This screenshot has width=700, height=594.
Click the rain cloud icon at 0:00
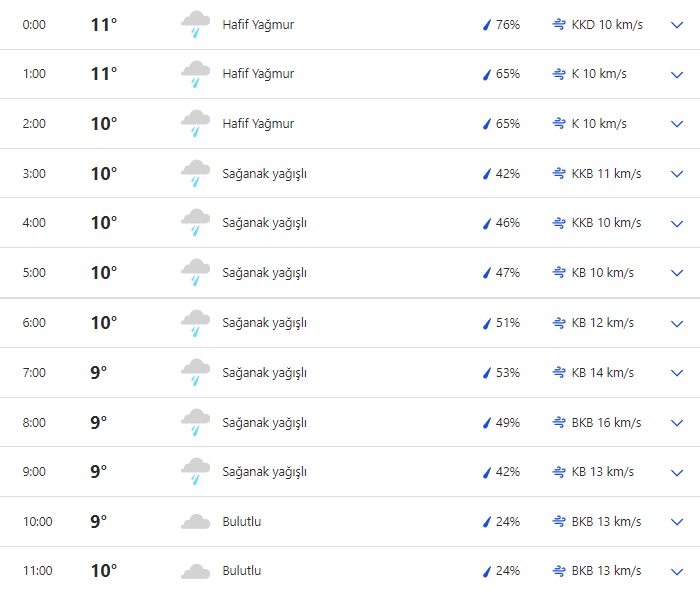pyautogui.click(x=195, y=25)
